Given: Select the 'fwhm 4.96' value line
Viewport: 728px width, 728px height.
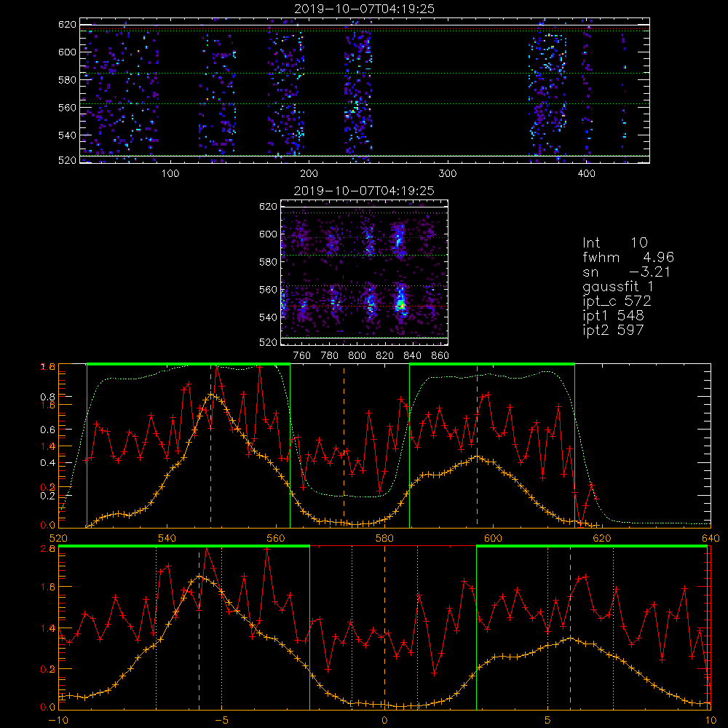Looking at the screenshot, I should pos(629,257).
